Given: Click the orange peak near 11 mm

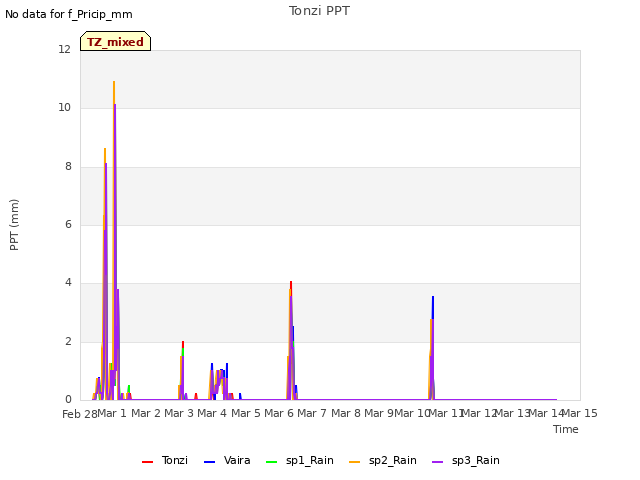Looking at the screenshot, I should click(114, 82).
